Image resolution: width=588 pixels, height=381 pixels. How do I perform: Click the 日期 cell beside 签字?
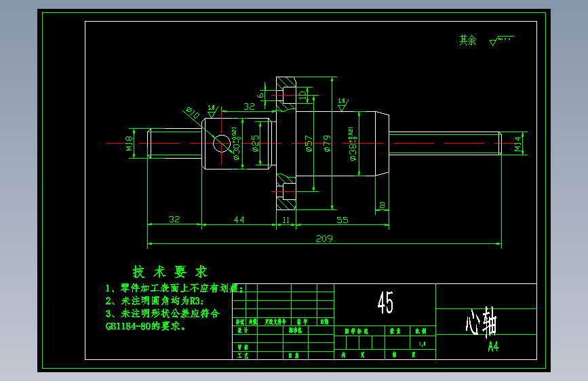coord(324,322)
